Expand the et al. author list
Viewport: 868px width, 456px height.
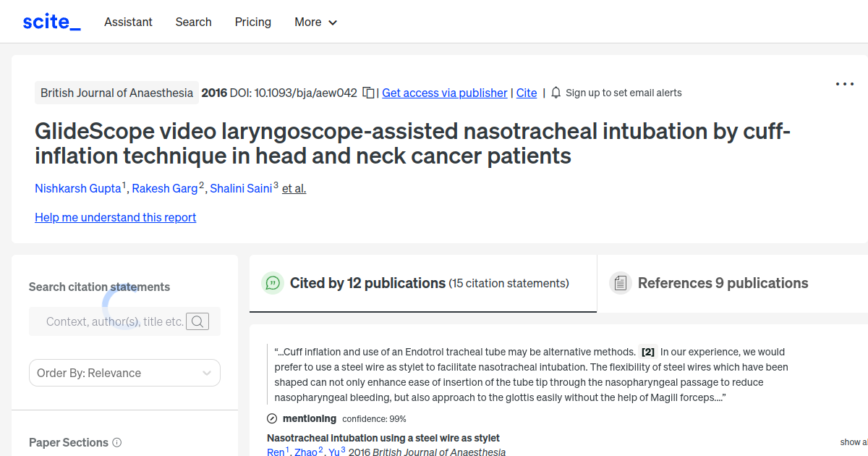(x=294, y=188)
